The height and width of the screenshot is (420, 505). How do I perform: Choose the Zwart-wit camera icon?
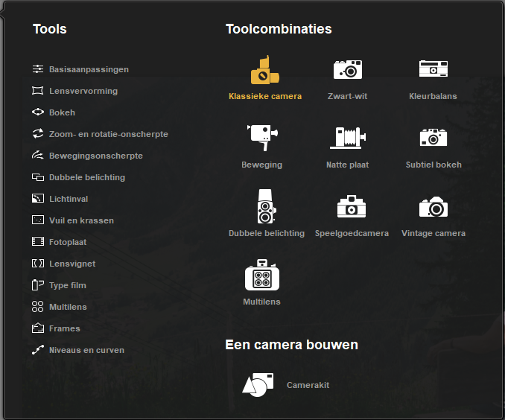348,69
